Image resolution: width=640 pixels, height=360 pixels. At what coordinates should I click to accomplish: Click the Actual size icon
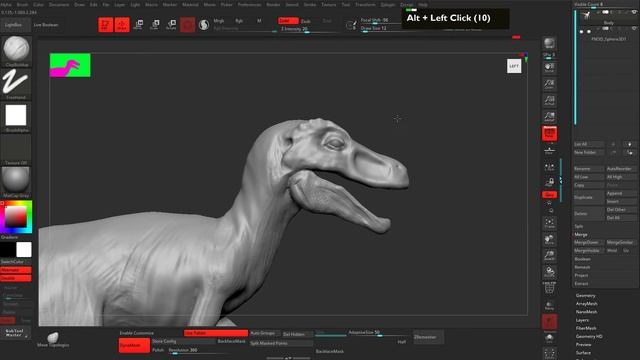click(x=549, y=100)
